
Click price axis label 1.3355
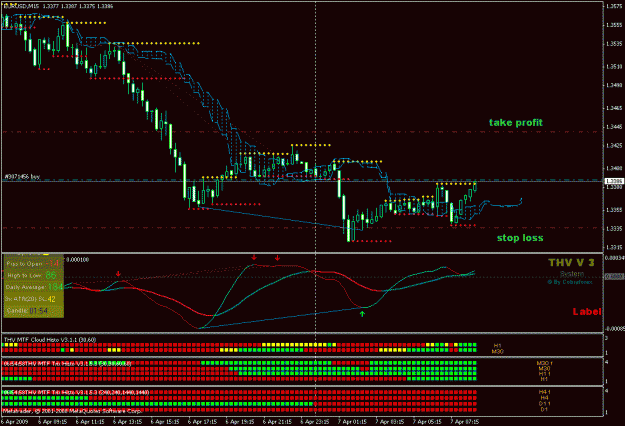[x=614, y=210]
